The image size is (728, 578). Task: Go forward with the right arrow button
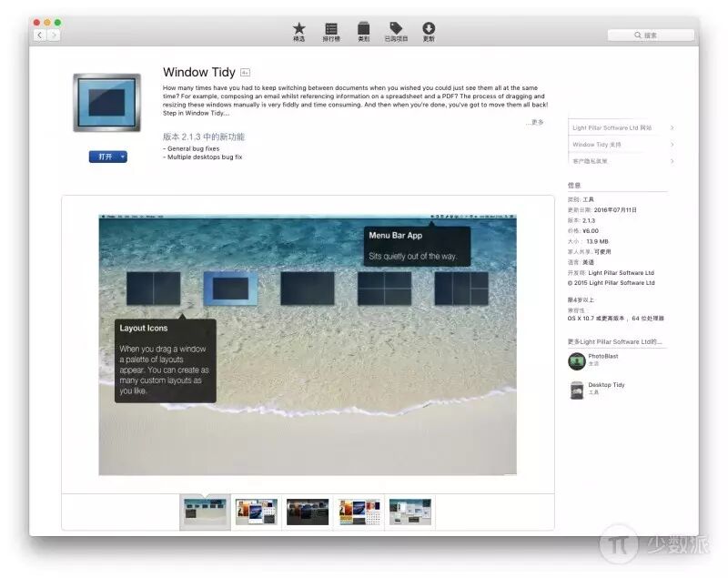pyautogui.click(x=54, y=35)
